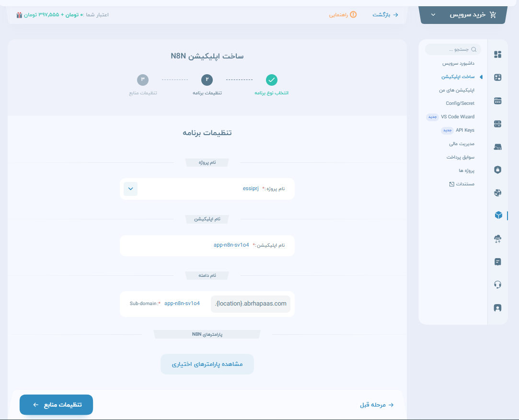Select Config/Secret in side menu

coord(460,103)
